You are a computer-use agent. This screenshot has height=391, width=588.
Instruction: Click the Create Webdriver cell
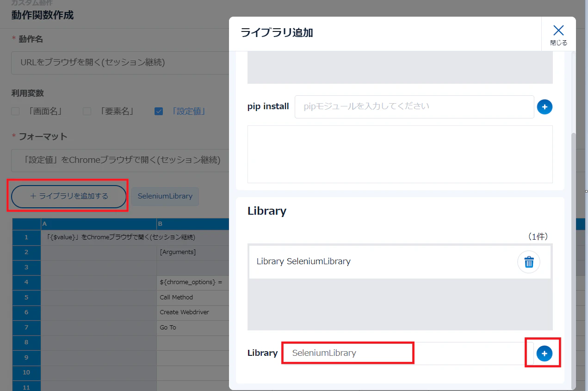pos(193,312)
